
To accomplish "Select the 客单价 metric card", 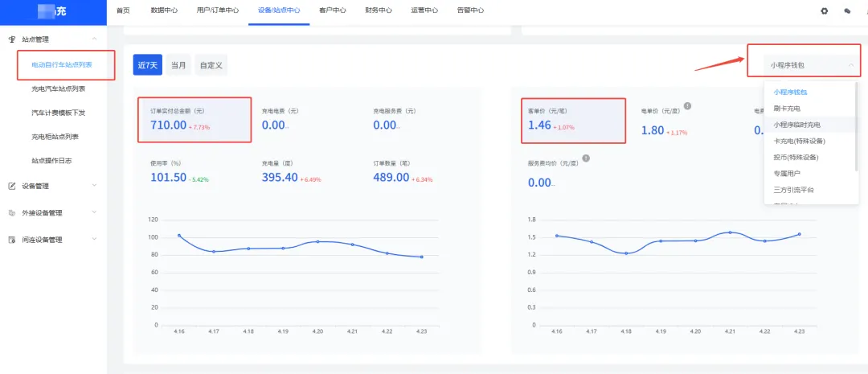I will (574, 120).
